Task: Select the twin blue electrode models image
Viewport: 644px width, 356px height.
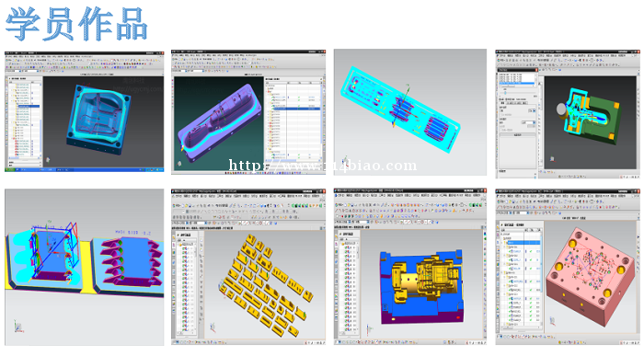Action: click(x=85, y=267)
